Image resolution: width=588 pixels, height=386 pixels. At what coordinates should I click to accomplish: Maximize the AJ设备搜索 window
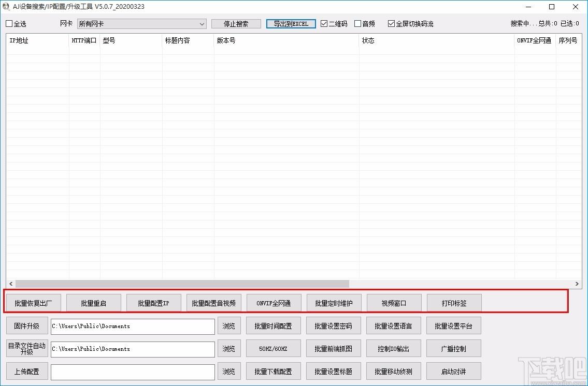click(x=552, y=7)
